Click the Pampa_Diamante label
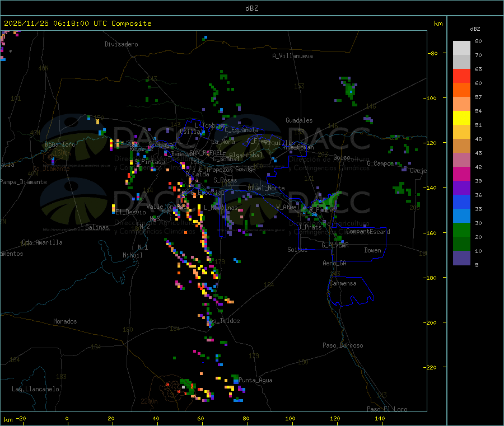 [24, 182]
